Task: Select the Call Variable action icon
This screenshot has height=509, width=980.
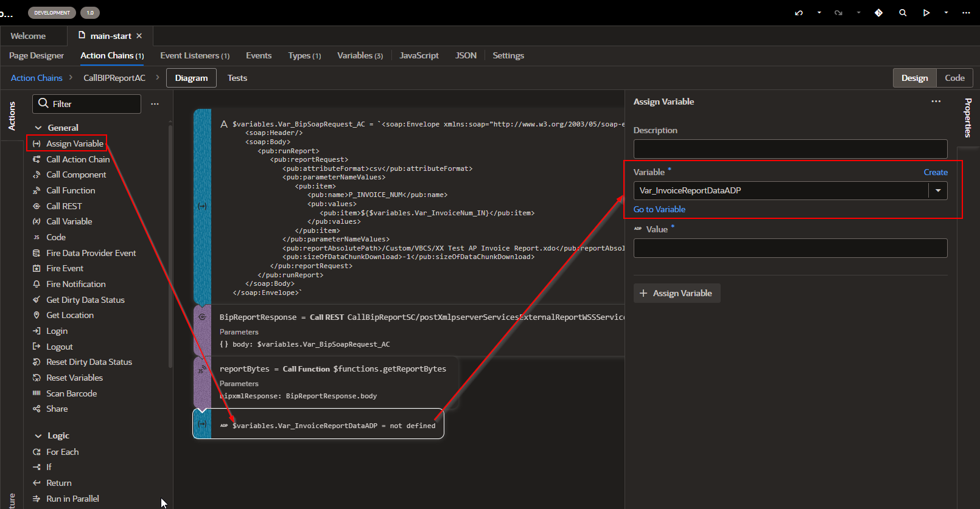Action: coord(37,221)
